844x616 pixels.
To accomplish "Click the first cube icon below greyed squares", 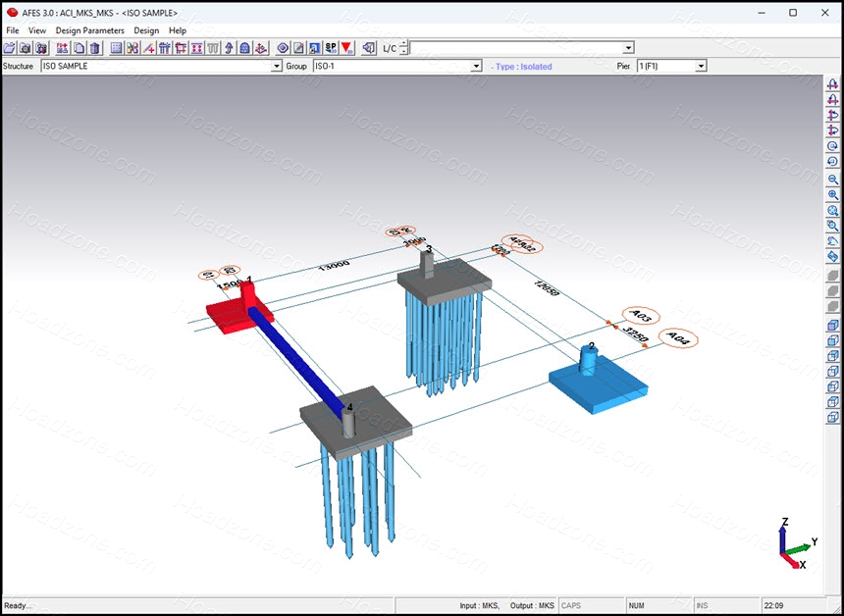I will (832, 325).
